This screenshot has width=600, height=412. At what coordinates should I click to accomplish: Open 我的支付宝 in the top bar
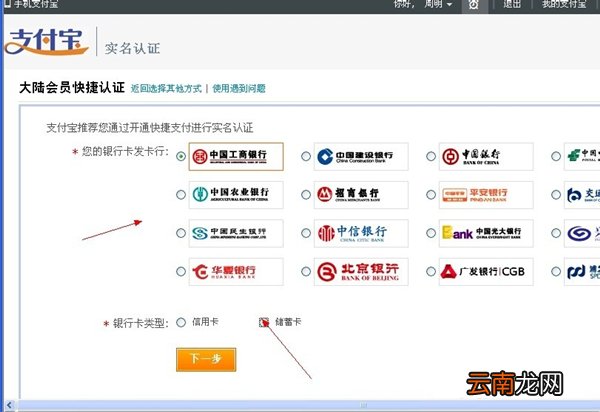coord(564,4)
